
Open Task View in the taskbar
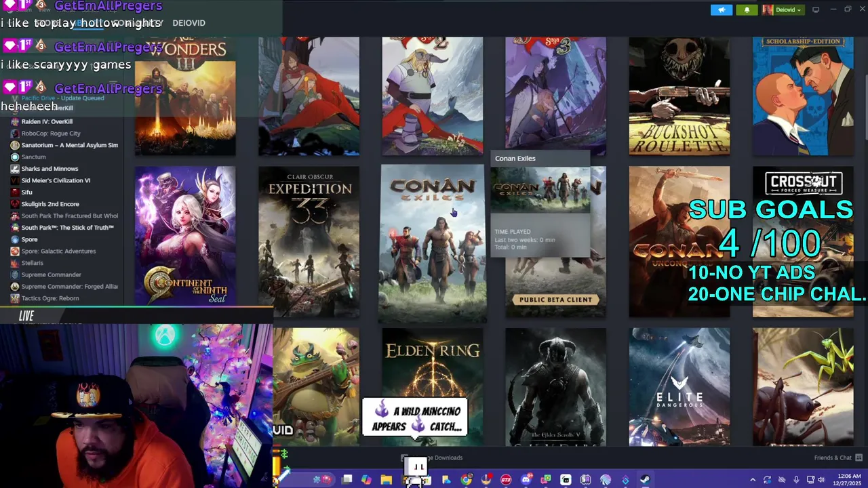point(347,480)
